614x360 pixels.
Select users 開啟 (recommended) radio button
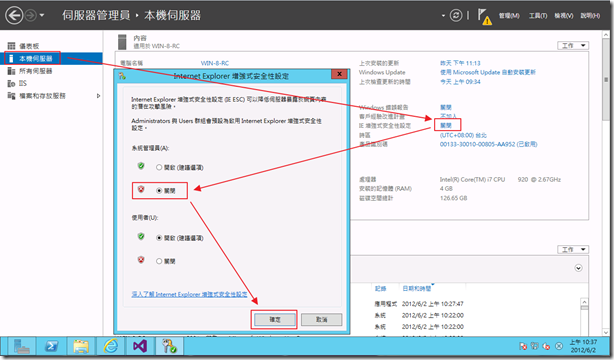(x=159, y=238)
